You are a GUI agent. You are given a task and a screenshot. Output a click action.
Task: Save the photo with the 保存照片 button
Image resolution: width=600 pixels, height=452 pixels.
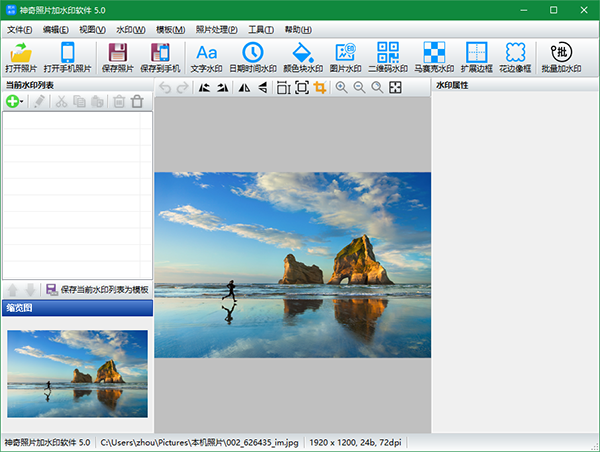tap(117, 57)
